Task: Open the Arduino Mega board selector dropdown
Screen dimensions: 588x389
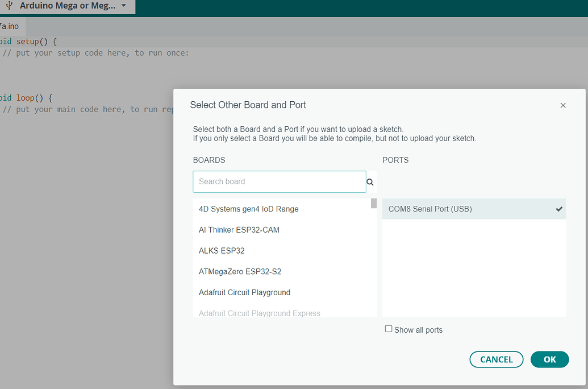Action: [68, 6]
